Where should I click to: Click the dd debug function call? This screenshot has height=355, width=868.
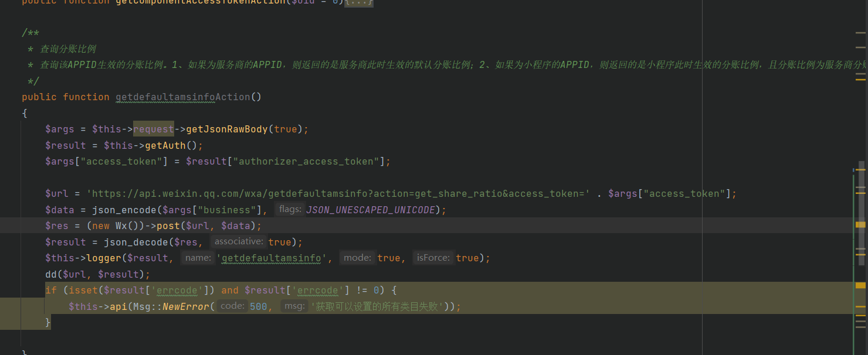pyautogui.click(x=51, y=274)
